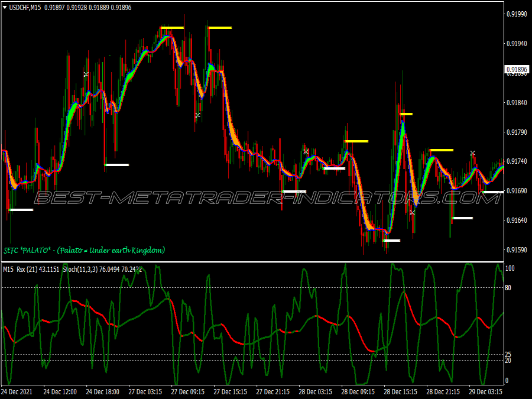Click the 24 Dec 2021 time axis label
Image resolution: width=532 pixels, height=399 pixels.
17,391
